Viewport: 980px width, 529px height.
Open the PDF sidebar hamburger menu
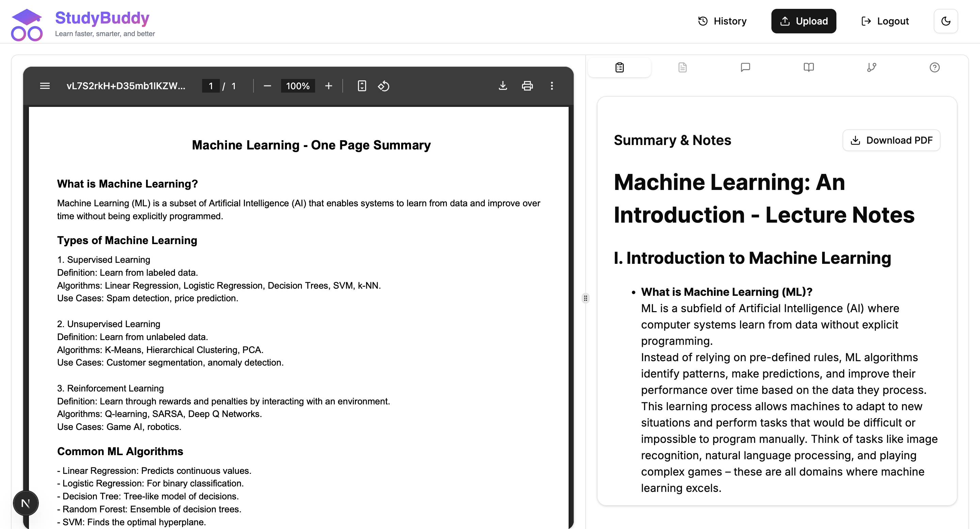pos(45,86)
